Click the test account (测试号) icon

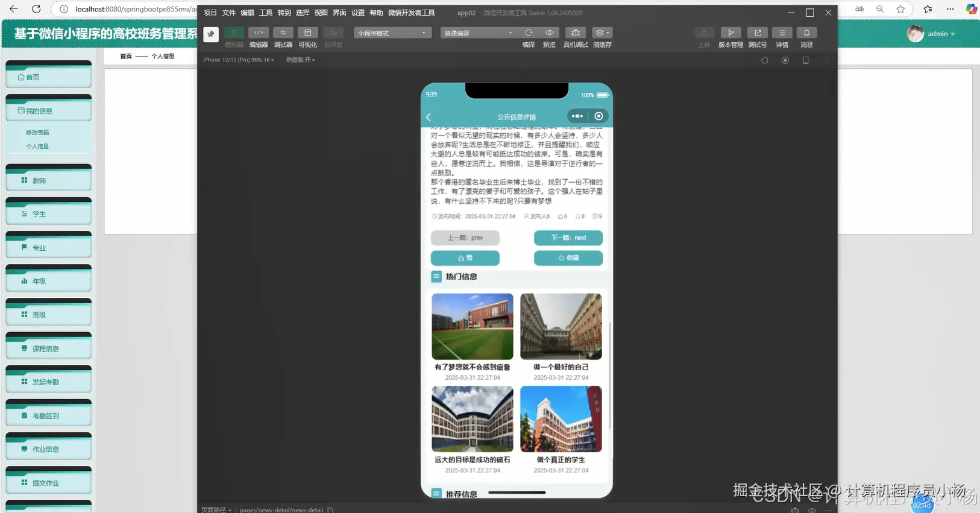tap(758, 33)
